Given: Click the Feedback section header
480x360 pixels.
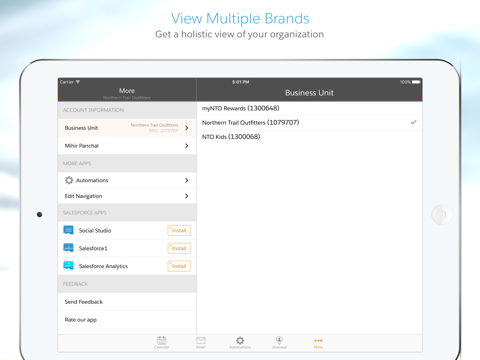Looking at the screenshot, I should point(127,284).
